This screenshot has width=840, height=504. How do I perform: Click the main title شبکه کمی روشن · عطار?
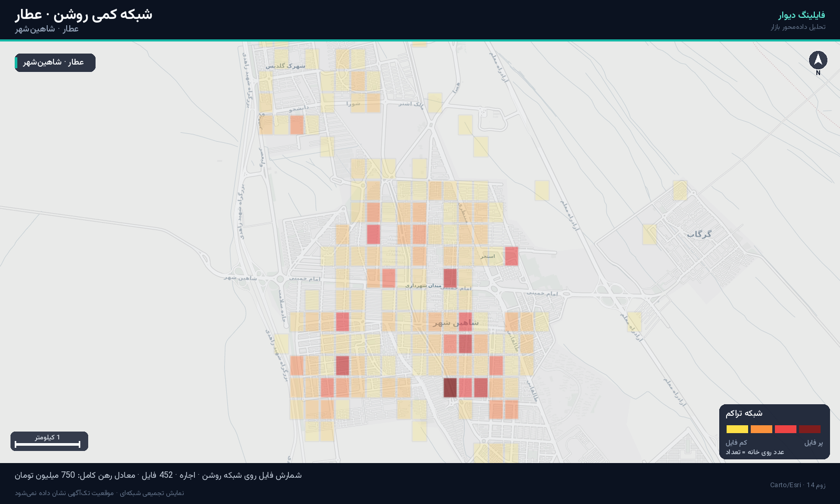[x=83, y=14]
